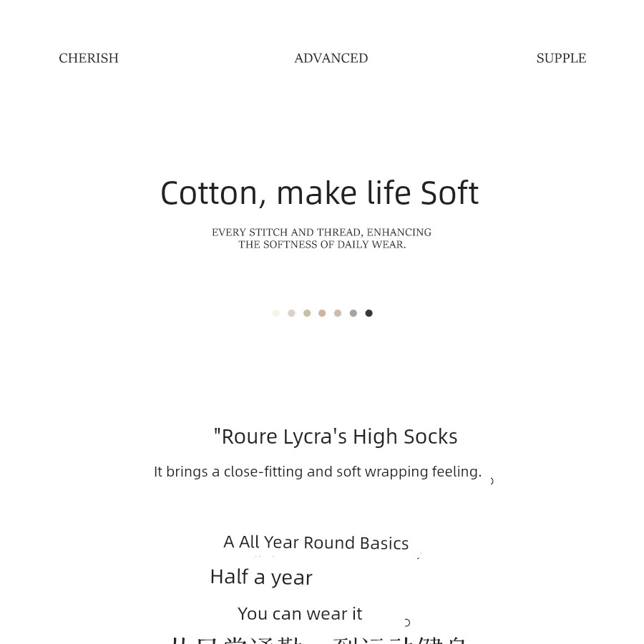Open the Roure Lycra's High Socks title
Viewport: 644px width, 644px height.
pyautogui.click(x=336, y=436)
